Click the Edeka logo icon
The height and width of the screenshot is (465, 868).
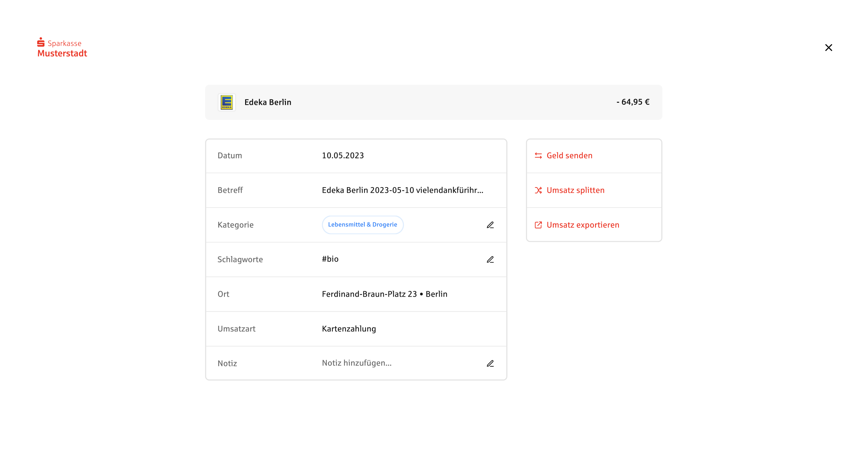(226, 102)
